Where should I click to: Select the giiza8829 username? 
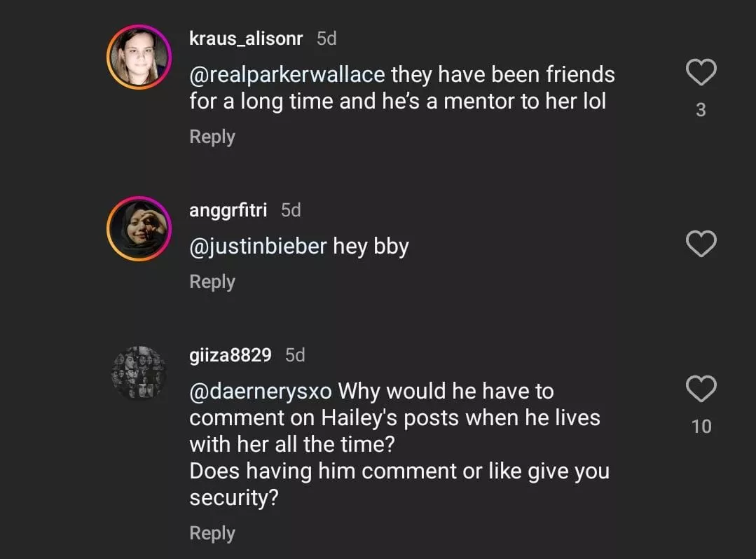click(x=230, y=355)
